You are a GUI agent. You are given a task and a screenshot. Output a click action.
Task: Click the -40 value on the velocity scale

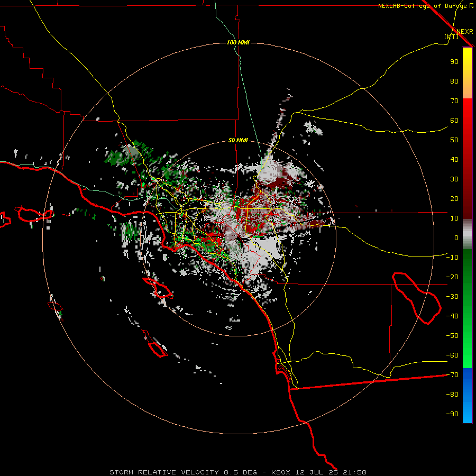tap(452, 316)
